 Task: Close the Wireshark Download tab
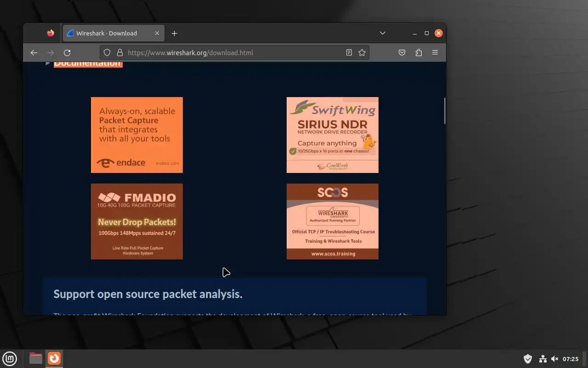click(157, 33)
